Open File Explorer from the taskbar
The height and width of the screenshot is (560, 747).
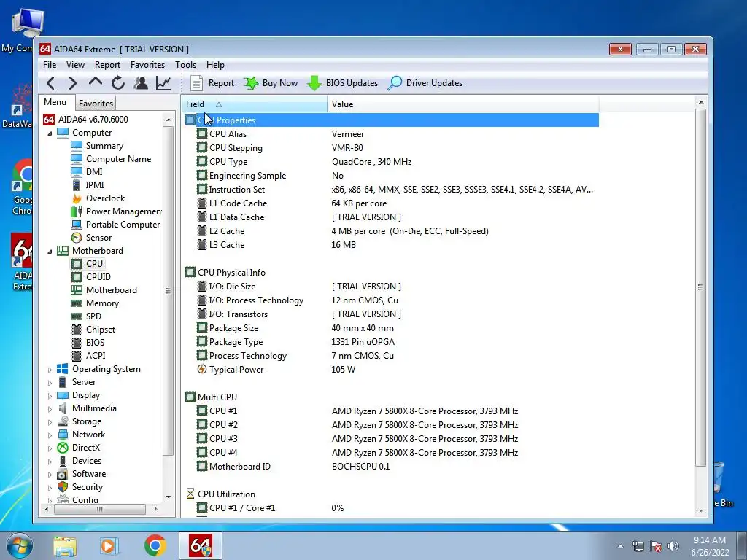(x=65, y=546)
